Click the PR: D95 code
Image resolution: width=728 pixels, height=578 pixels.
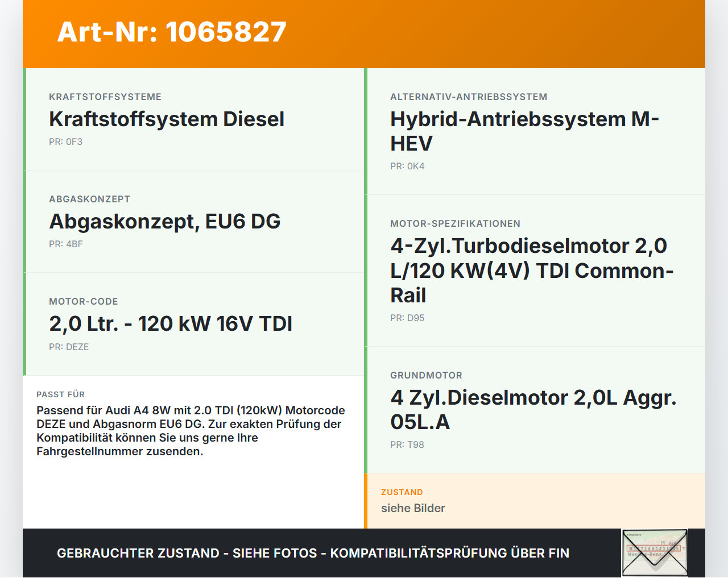(x=407, y=318)
